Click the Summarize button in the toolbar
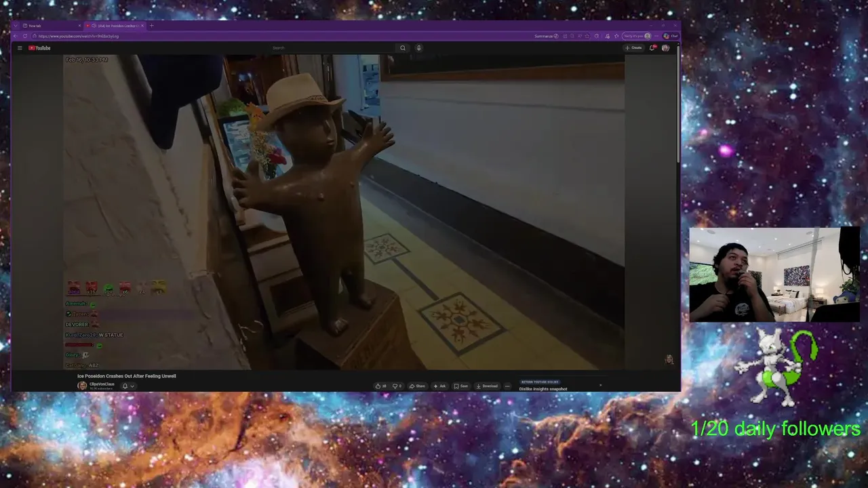The height and width of the screenshot is (488, 868). coord(547,36)
